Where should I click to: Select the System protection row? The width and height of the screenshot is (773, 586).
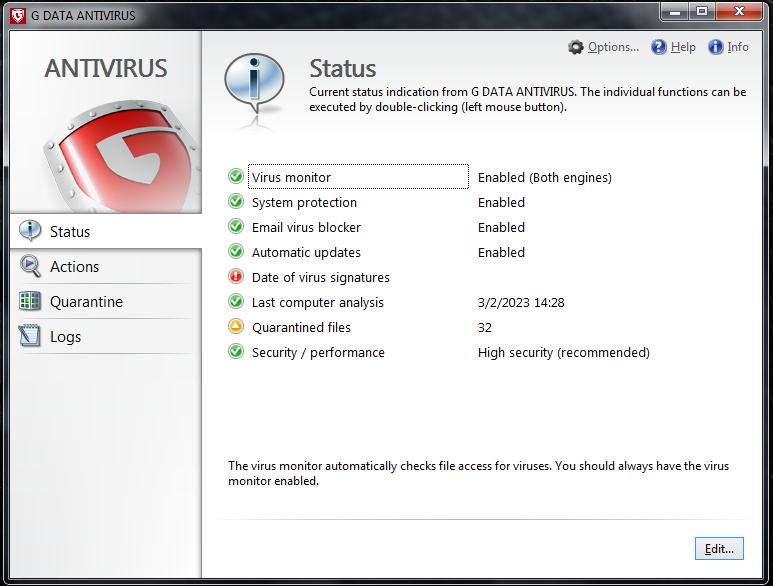pyautogui.click(x=358, y=202)
